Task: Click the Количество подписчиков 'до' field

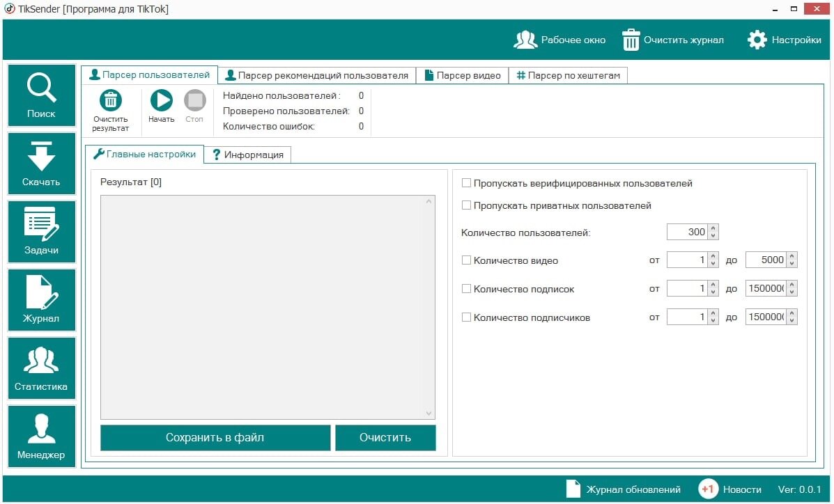Action: point(766,317)
